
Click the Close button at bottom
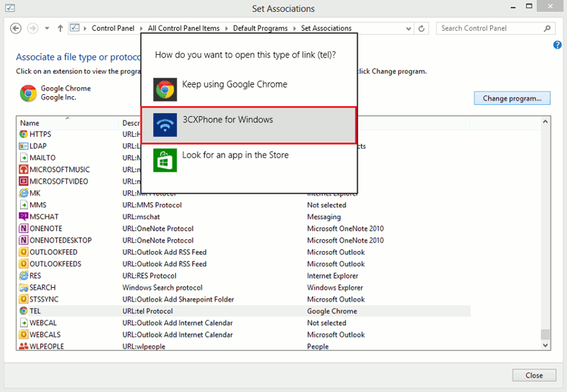[534, 375]
